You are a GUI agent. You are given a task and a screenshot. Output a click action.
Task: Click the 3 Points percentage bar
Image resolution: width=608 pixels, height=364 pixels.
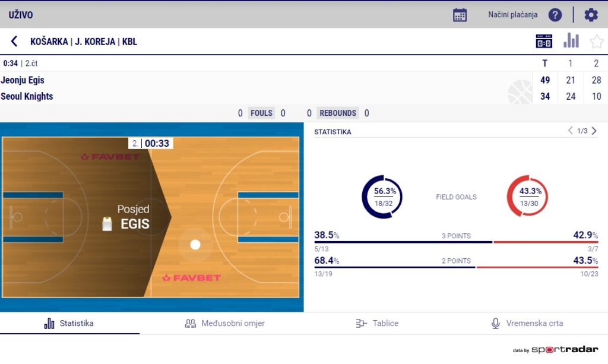point(455,242)
